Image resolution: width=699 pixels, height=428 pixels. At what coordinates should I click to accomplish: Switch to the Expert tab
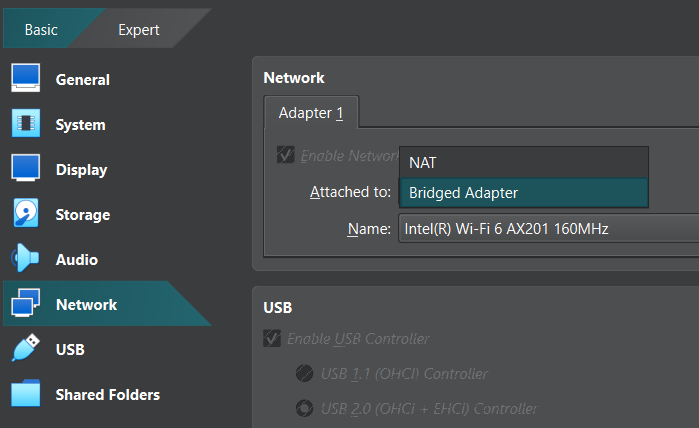pyautogui.click(x=139, y=30)
